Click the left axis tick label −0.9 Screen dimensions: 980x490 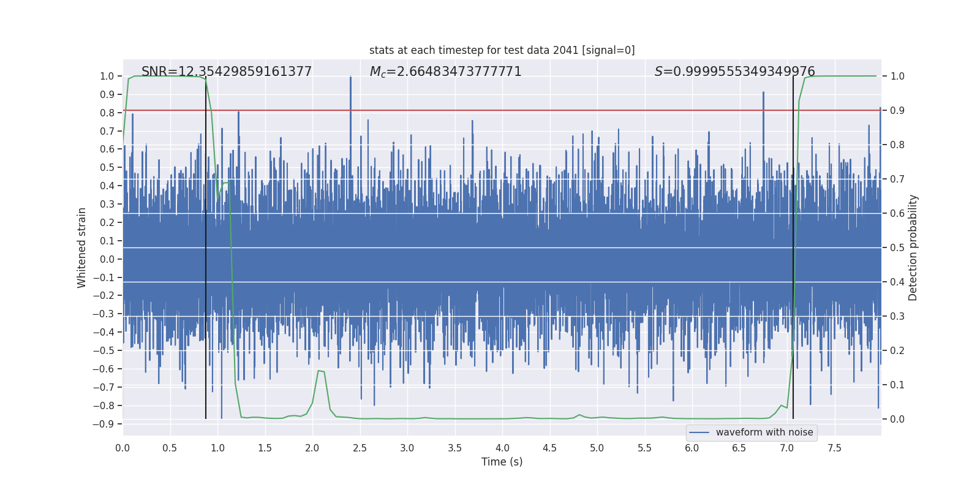coord(103,424)
